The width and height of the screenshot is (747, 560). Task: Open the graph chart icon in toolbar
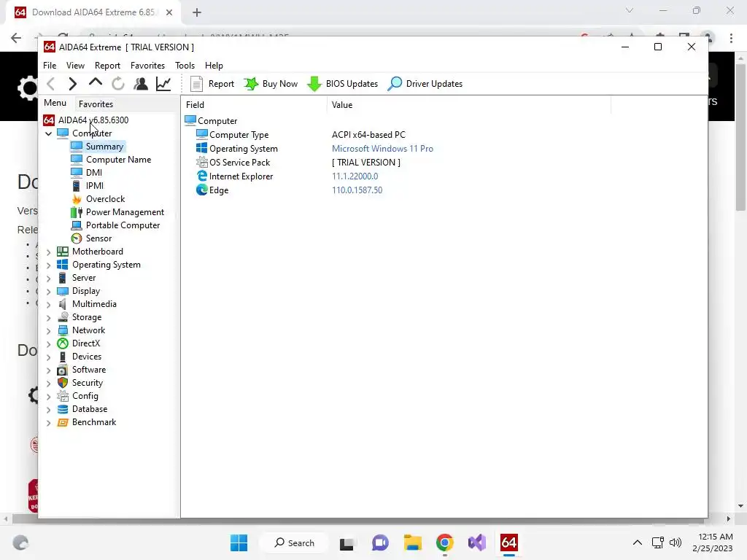tap(163, 84)
